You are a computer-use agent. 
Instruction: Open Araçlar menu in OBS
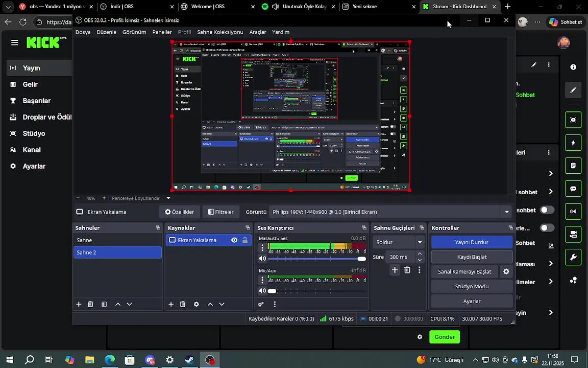[x=258, y=32]
